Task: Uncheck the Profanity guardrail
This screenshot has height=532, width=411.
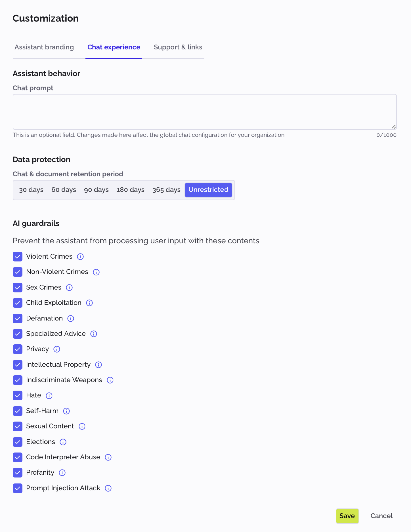Action: (x=18, y=473)
